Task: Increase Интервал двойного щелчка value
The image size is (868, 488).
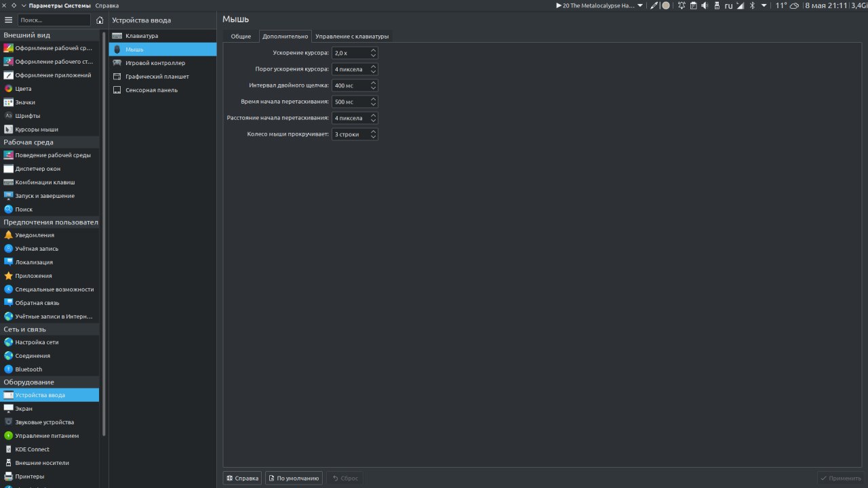Action: point(373,83)
